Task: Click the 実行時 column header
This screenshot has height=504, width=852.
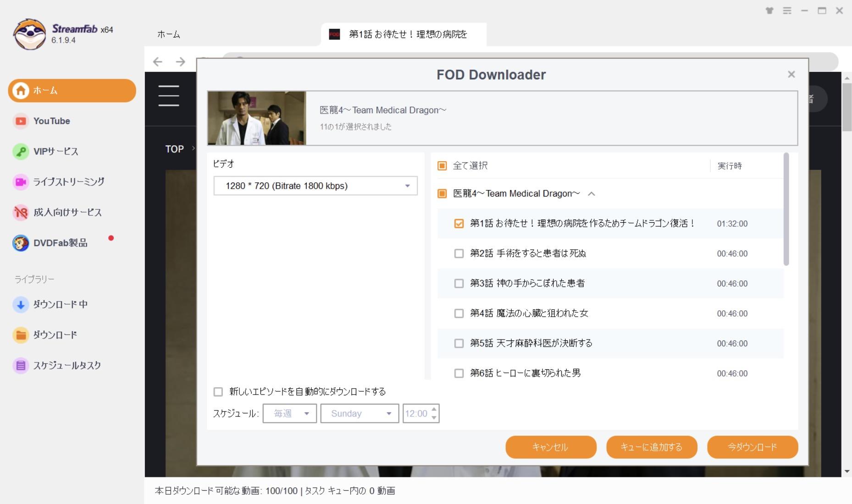Action: coord(730,166)
